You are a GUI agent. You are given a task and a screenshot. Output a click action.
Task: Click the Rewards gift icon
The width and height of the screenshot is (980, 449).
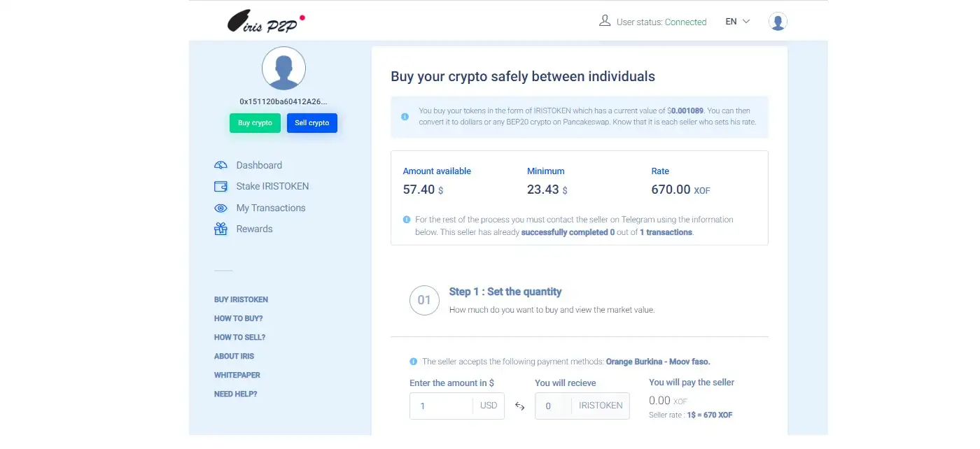[x=220, y=229]
